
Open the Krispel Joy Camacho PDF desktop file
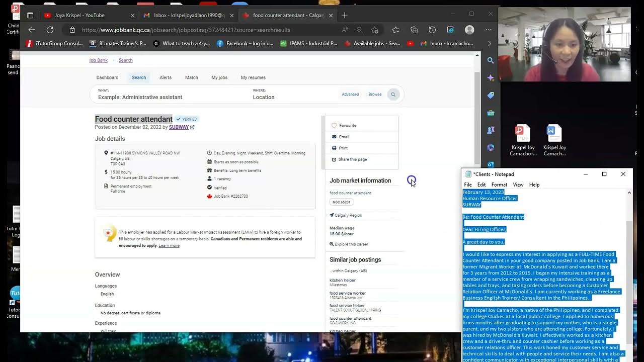pos(523,140)
